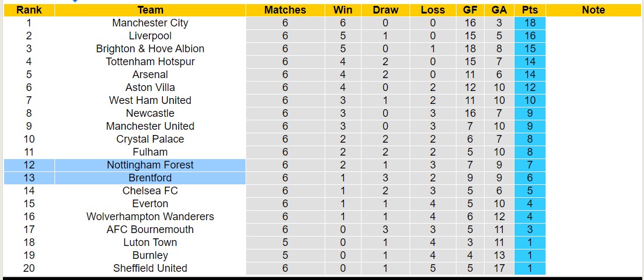Click the Manchester City team name
This screenshot has height=280, width=644.
(150, 23)
